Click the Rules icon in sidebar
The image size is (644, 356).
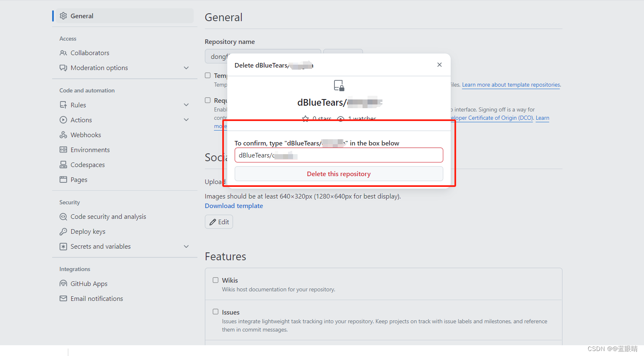click(x=63, y=105)
